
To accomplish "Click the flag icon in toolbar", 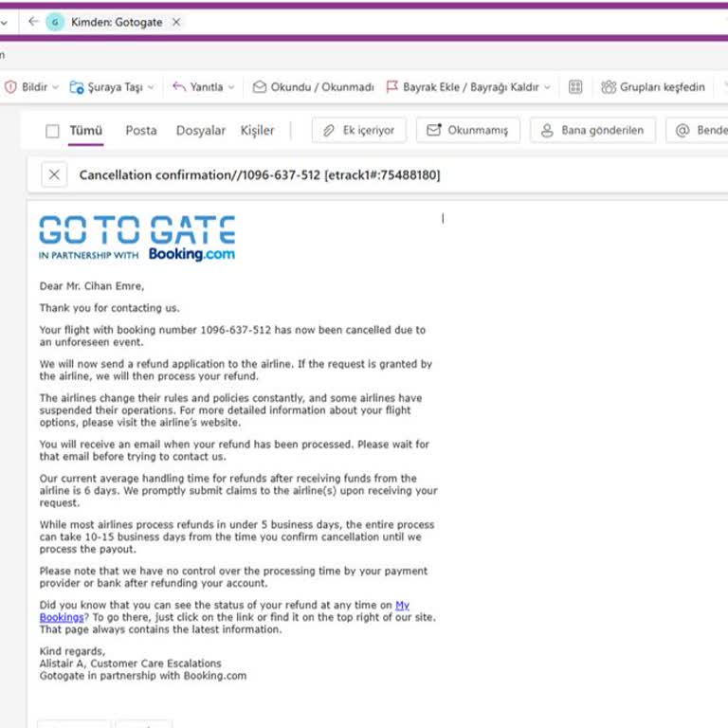I will pos(391,87).
